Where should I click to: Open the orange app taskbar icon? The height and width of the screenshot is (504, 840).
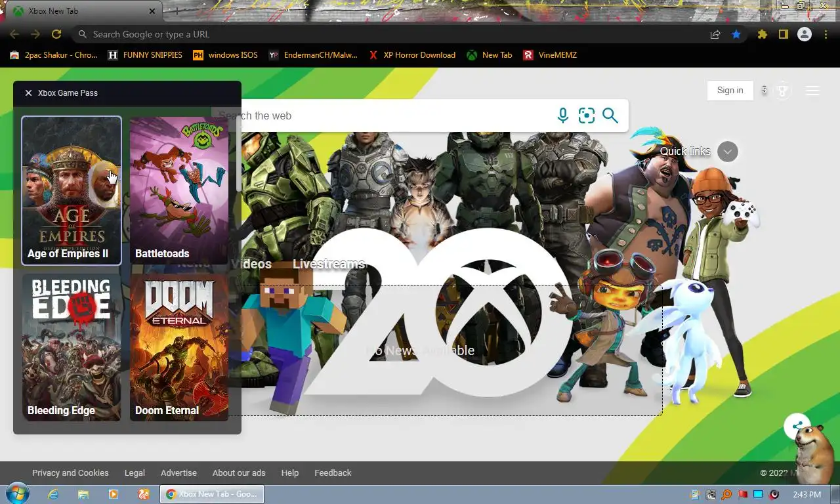(144, 494)
